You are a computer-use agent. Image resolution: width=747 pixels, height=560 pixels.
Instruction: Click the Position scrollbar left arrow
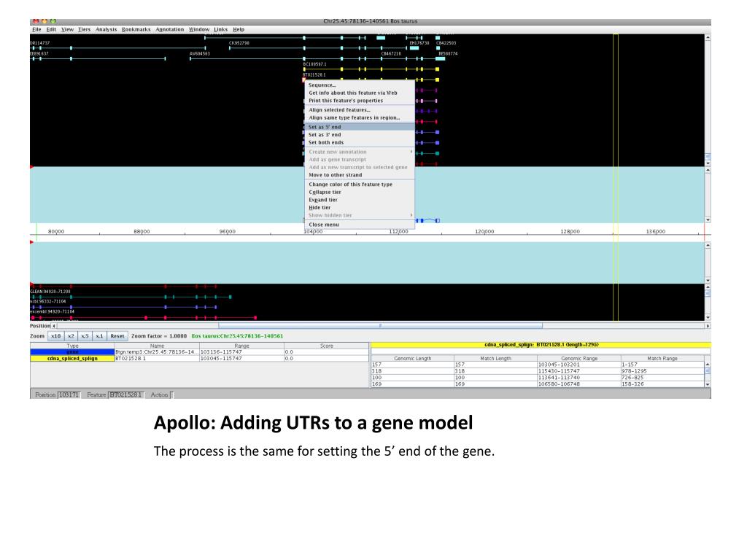pyautogui.click(x=54, y=326)
